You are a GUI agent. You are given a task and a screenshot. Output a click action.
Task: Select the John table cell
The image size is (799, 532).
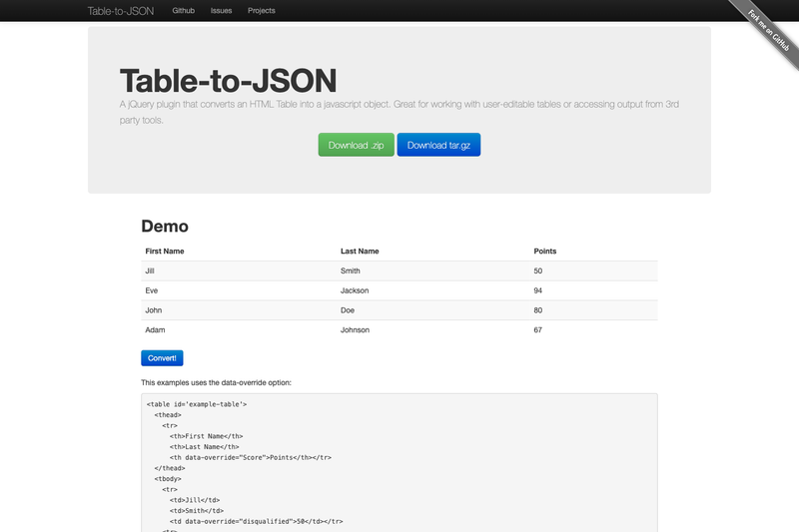click(154, 310)
